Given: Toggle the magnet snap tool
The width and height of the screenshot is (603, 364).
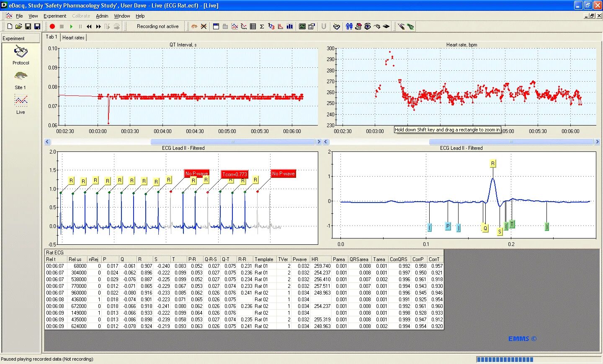Looking at the screenshot, I should click(x=323, y=26).
